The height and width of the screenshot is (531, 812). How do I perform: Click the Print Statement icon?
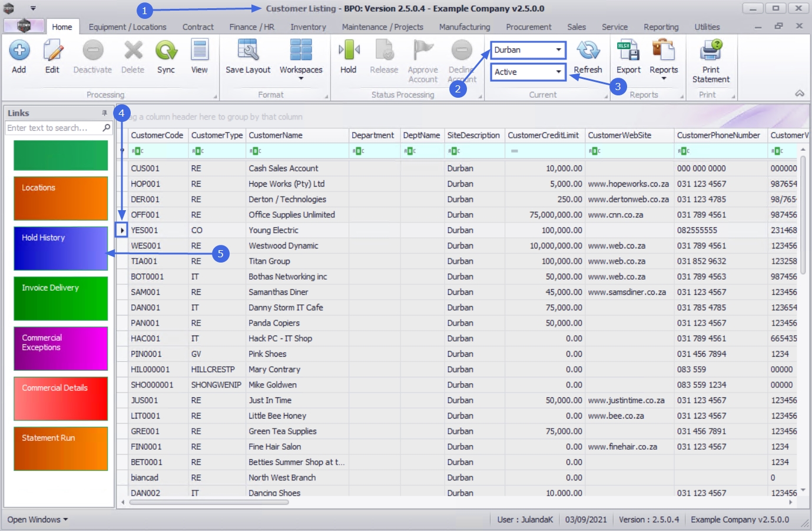(711, 51)
